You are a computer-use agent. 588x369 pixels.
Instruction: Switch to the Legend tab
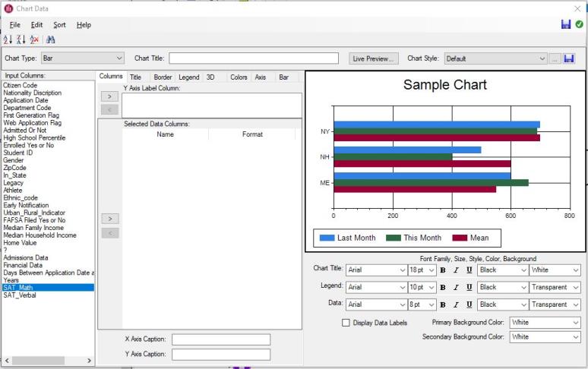tap(189, 77)
